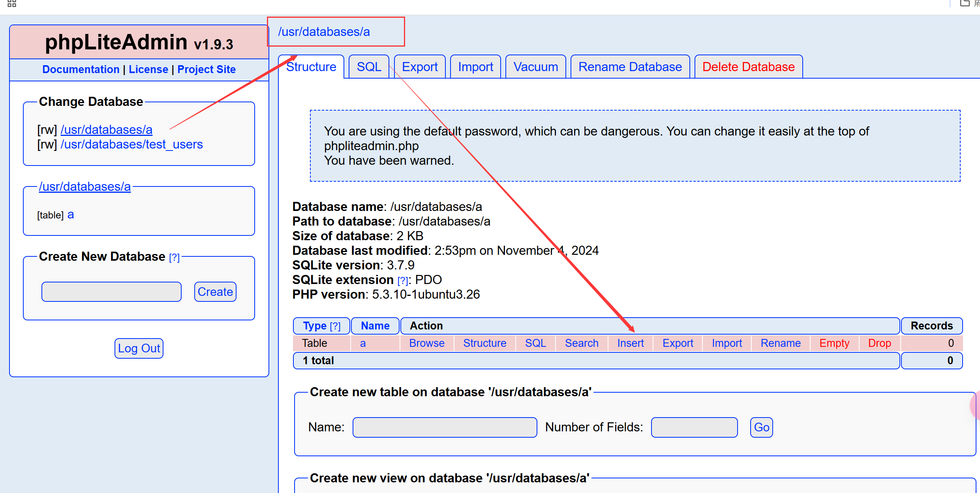Insert a row into table a

point(631,343)
